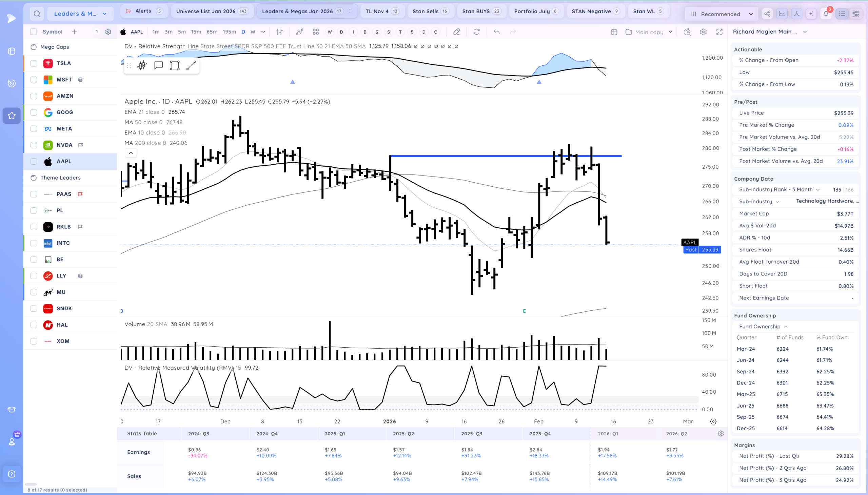Open the comment annotation tool
This screenshot has width=868, height=495.
tap(158, 65)
